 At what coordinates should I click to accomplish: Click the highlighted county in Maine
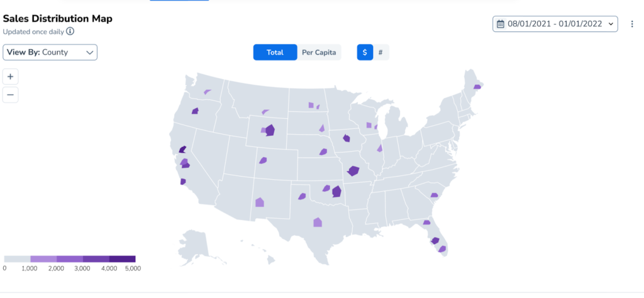pyautogui.click(x=477, y=87)
